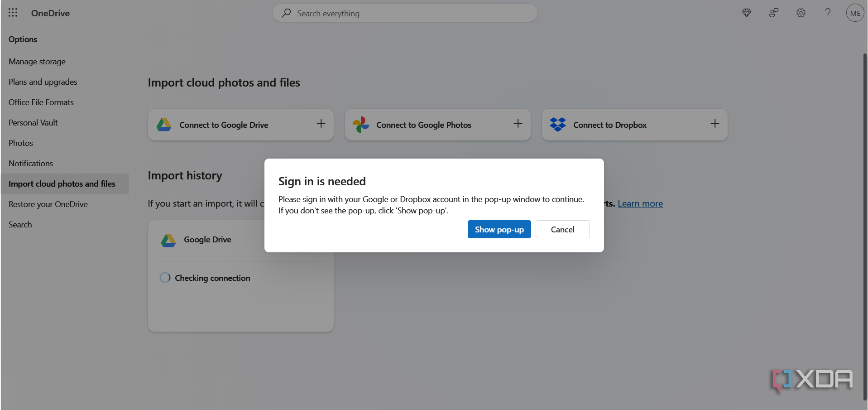The image size is (868, 410).
Task: Click the Checking connection spinner
Action: pos(165,278)
